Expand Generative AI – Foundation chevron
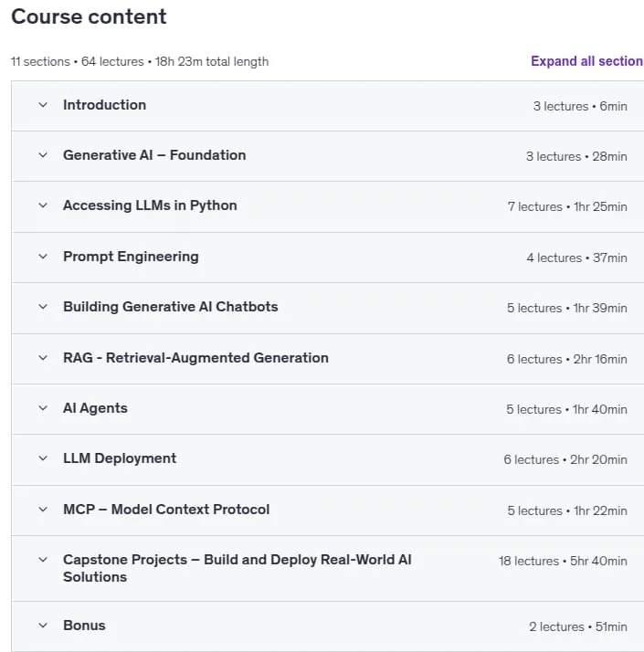Viewport: 644px width, 652px height. pyautogui.click(x=43, y=155)
